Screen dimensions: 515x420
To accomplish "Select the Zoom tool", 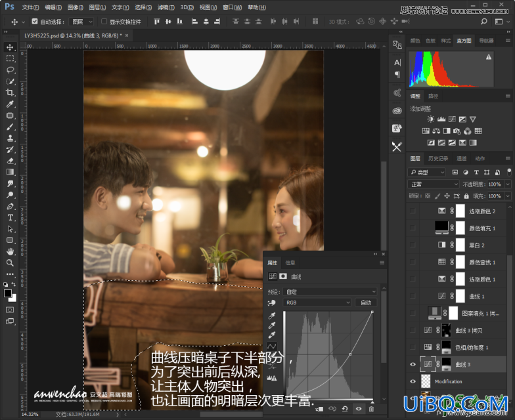I will click(10, 262).
